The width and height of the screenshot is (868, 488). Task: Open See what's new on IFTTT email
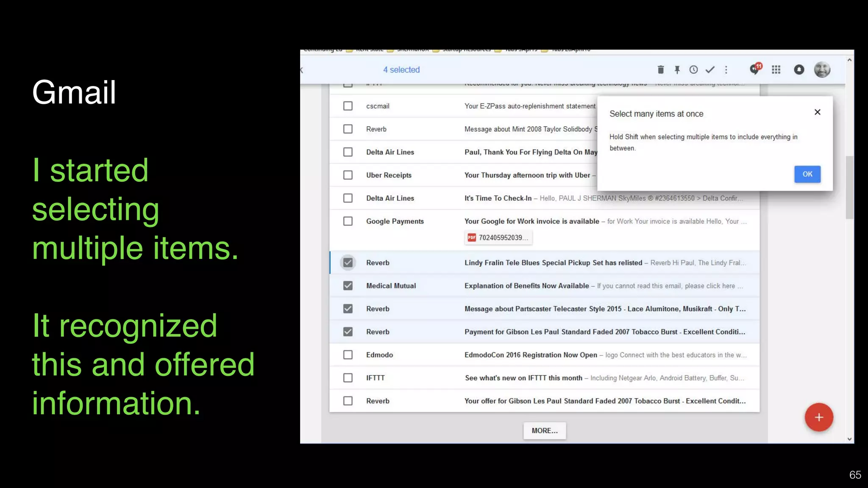pos(544,378)
